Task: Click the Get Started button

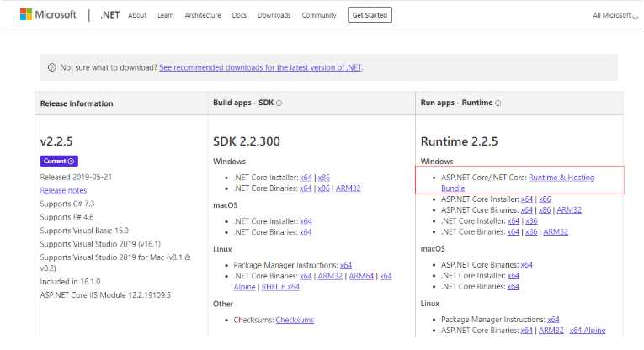Action: tap(370, 15)
